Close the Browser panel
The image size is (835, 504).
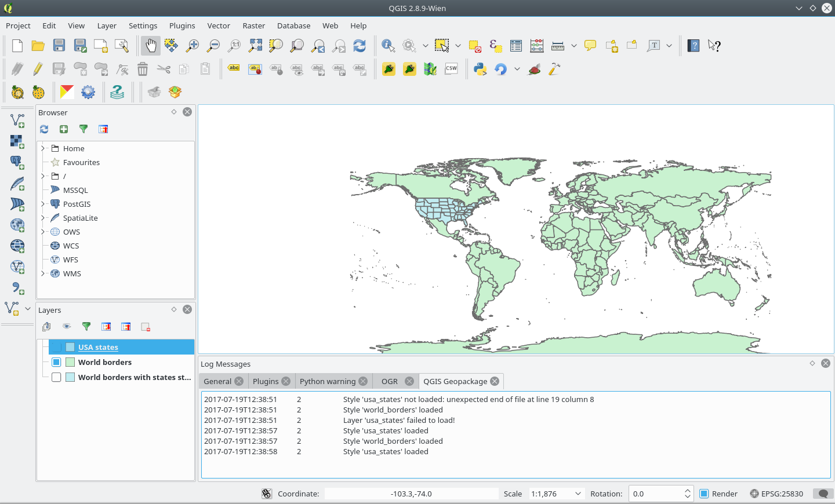click(187, 112)
